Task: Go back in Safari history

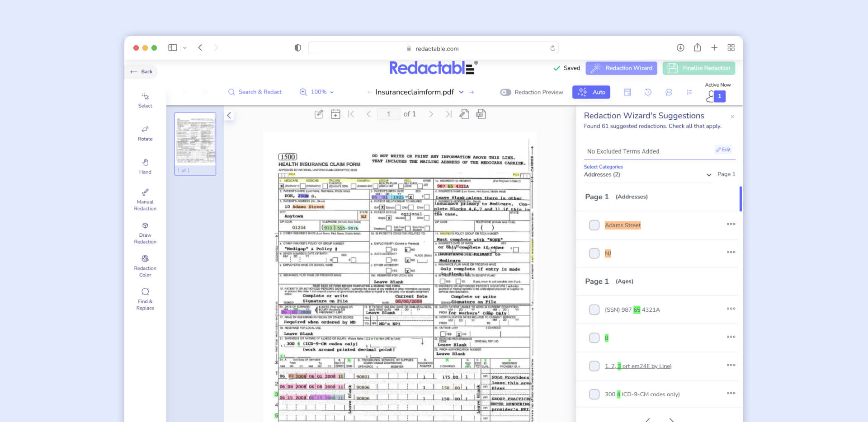Action: pyautogui.click(x=200, y=47)
